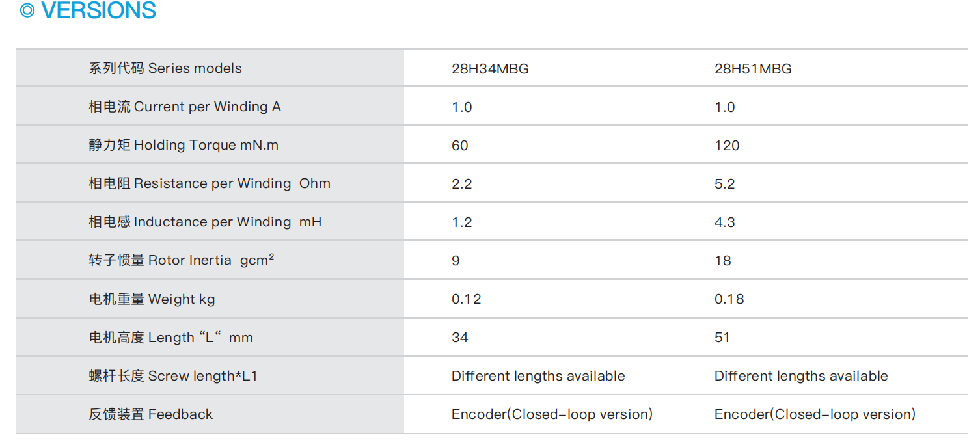Select inductance value 1.2

pos(461,222)
